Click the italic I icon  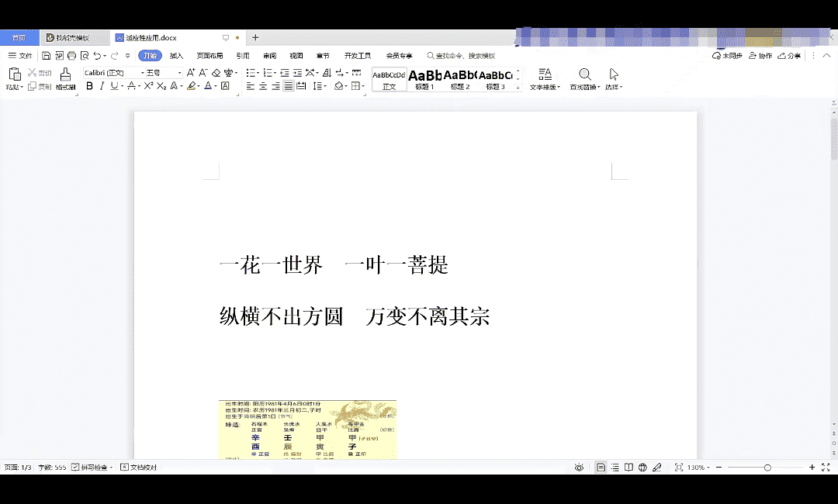102,86
